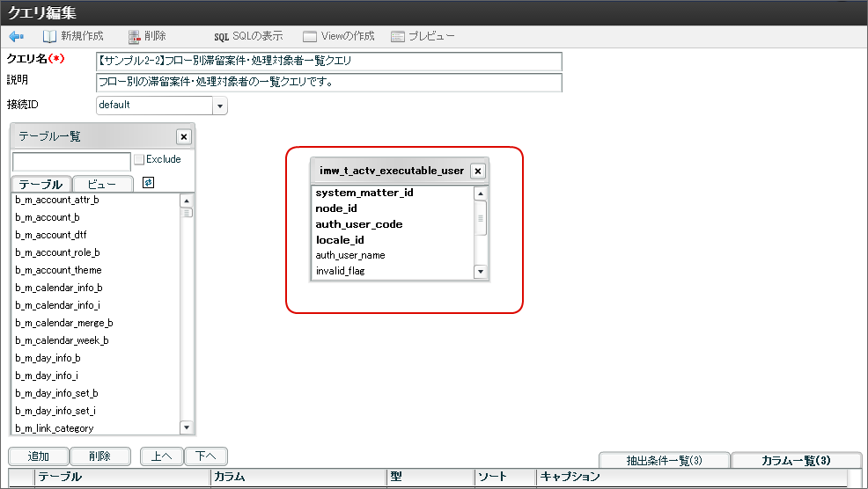Click the カラム column header

298,477
